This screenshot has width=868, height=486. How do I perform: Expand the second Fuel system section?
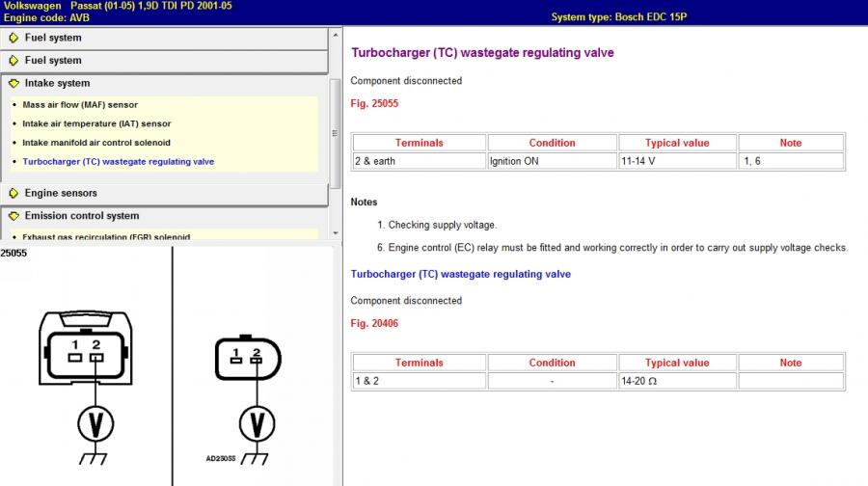pos(53,61)
